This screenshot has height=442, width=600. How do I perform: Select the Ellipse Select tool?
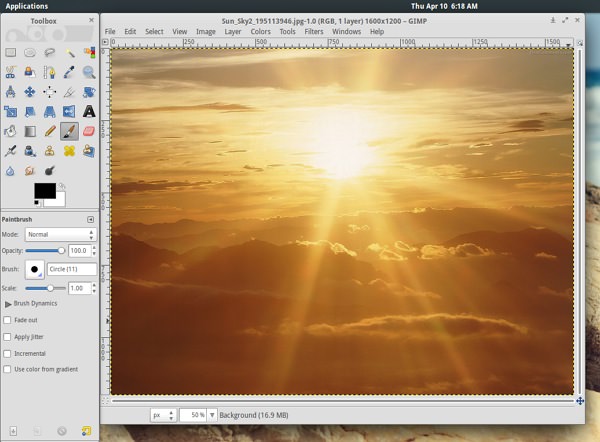click(x=30, y=52)
